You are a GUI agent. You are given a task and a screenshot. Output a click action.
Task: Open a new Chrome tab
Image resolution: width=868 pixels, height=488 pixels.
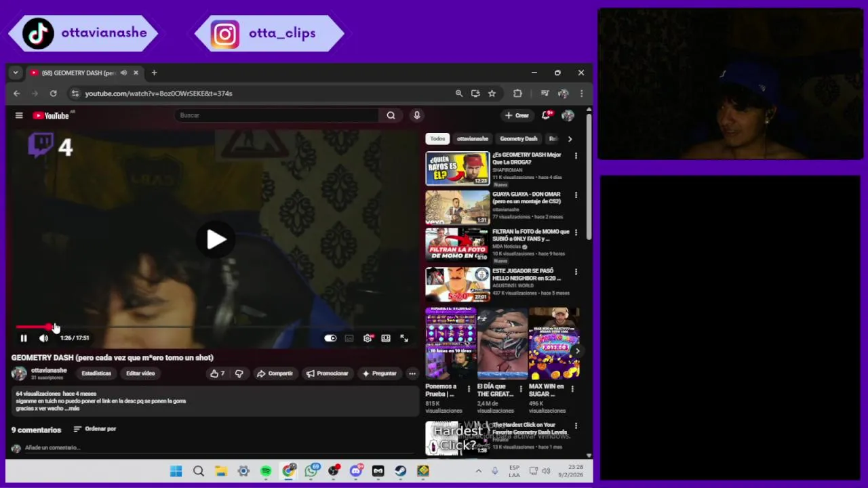click(x=154, y=73)
